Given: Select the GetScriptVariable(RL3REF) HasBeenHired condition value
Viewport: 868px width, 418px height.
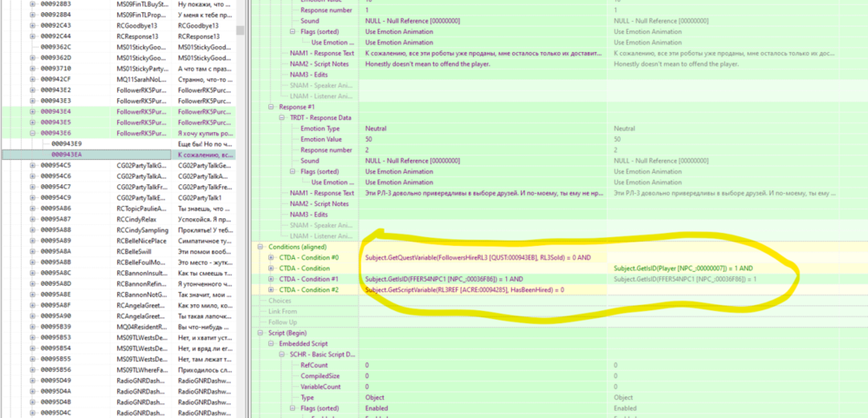Looking at the screenshot, I should (x=464, y=290).
